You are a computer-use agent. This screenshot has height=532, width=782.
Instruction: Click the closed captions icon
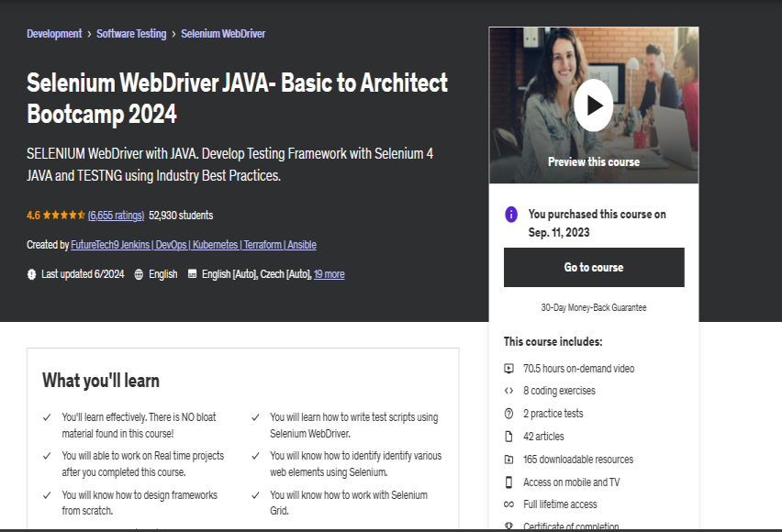click(x=192, y=274)
